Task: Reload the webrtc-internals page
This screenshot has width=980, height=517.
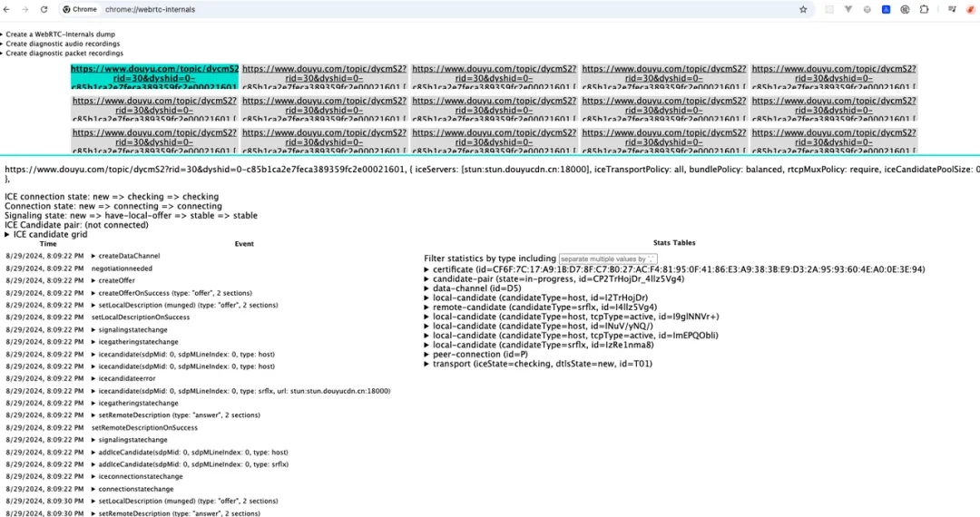Action: [44, 9]
